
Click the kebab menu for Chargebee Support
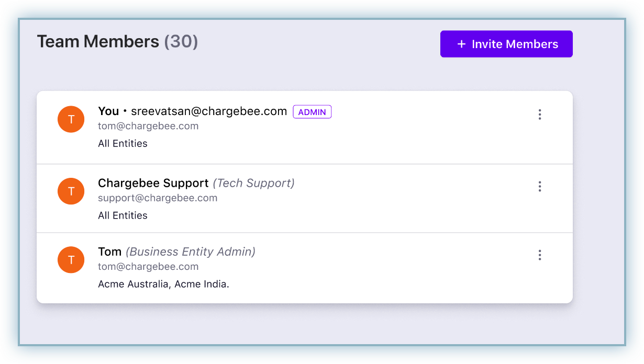(x=540, y=187)
